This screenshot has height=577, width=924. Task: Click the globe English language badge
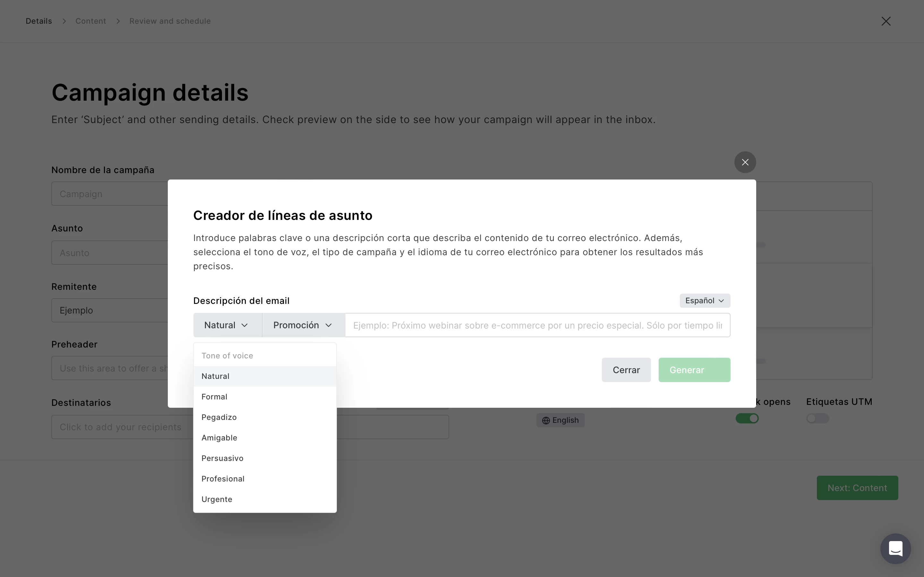tap(560, 420)
